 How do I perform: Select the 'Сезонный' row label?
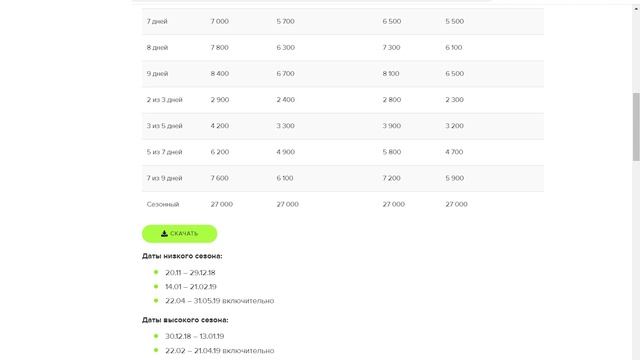163,204
